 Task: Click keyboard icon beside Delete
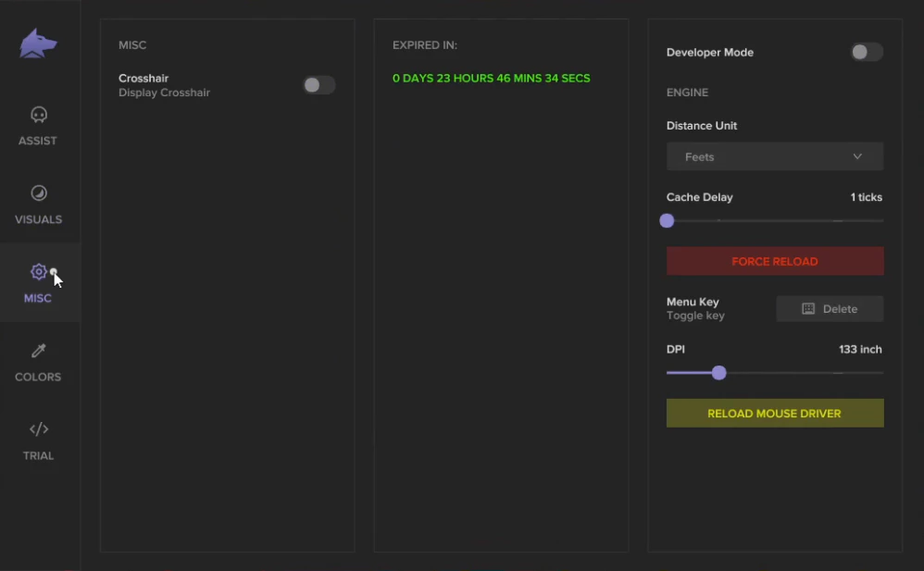[x=808, y=309]
